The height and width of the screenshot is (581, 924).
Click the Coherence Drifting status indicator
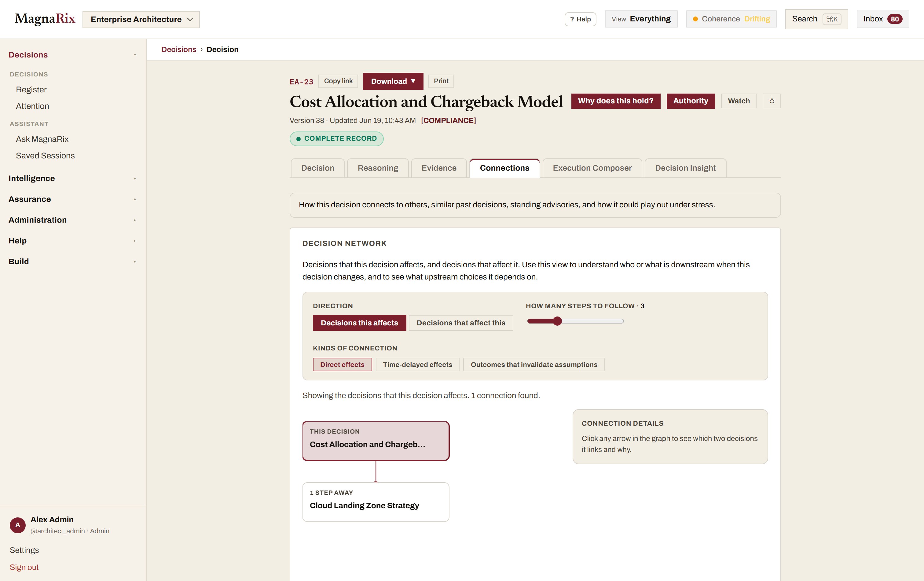coord(731,19)
